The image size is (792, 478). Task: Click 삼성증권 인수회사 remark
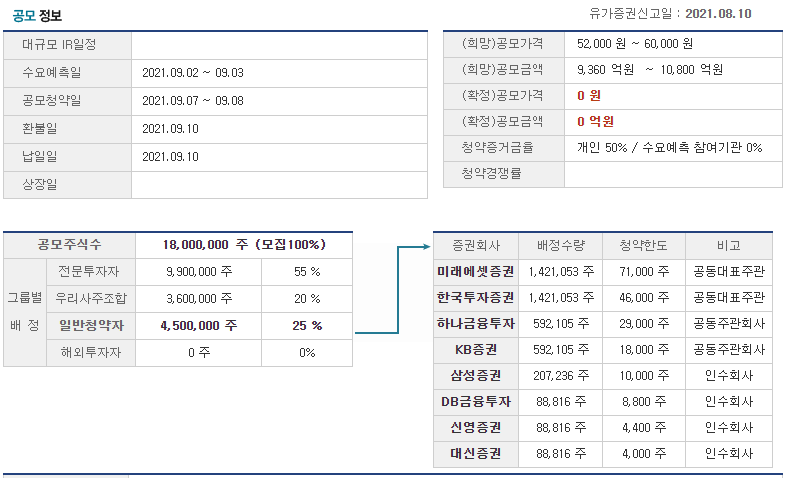[x=729, y=375]
